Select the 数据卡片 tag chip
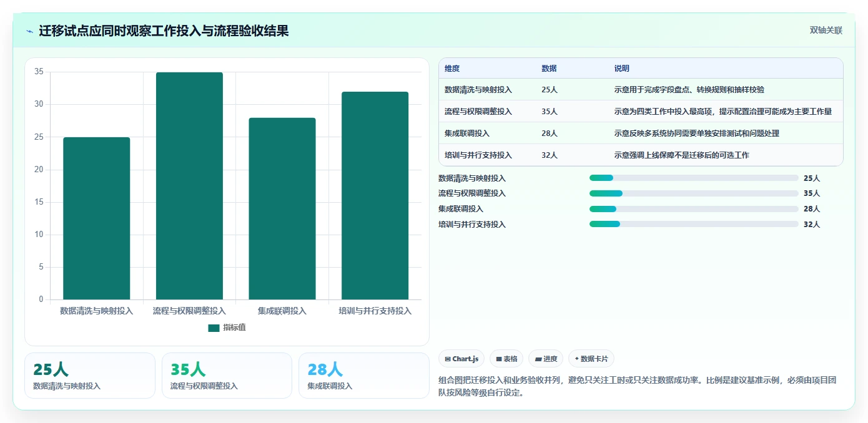The width and height of the screenshot is (868, 423). [x=591, y=359]
